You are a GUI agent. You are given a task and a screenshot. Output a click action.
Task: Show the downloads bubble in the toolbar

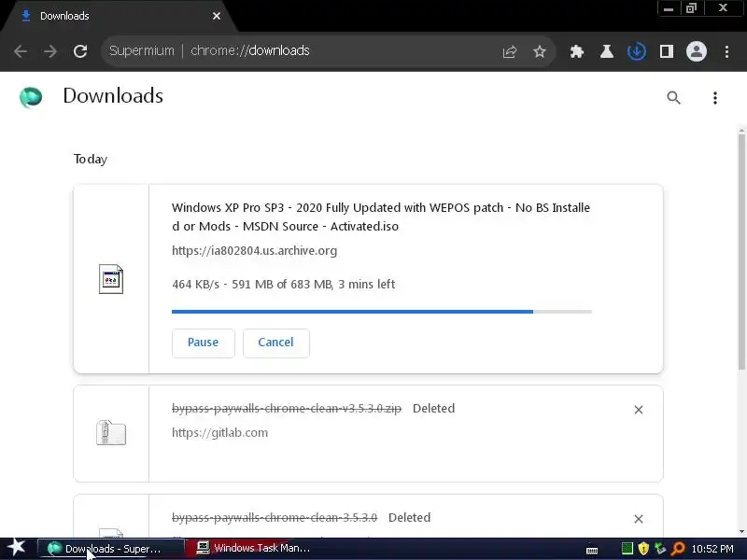point(637,51)
